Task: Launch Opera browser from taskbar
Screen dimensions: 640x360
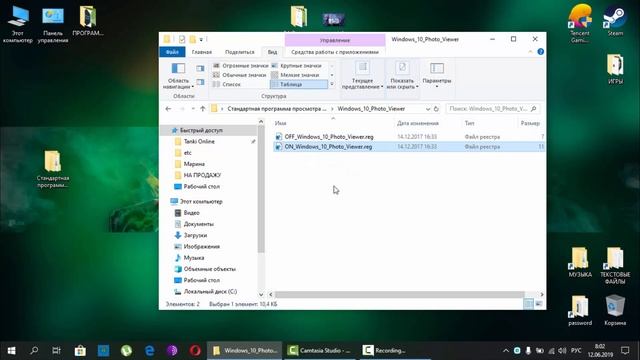Action: point(195,350)
